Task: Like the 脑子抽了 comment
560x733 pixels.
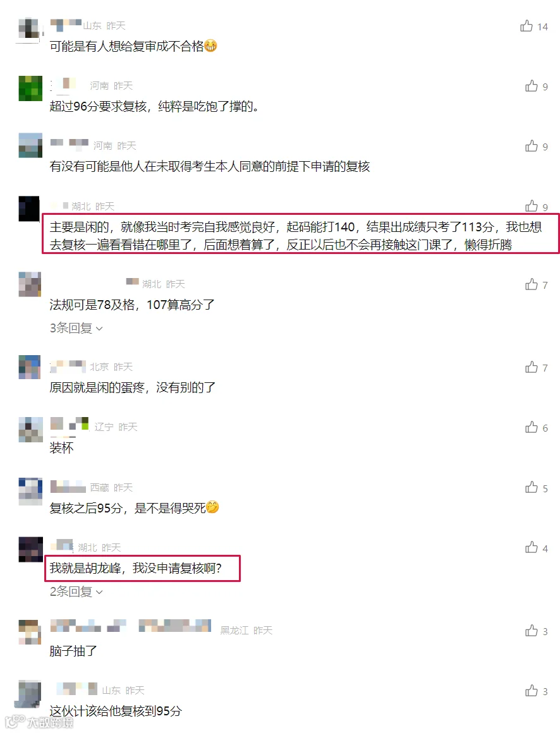Action: 531,631
